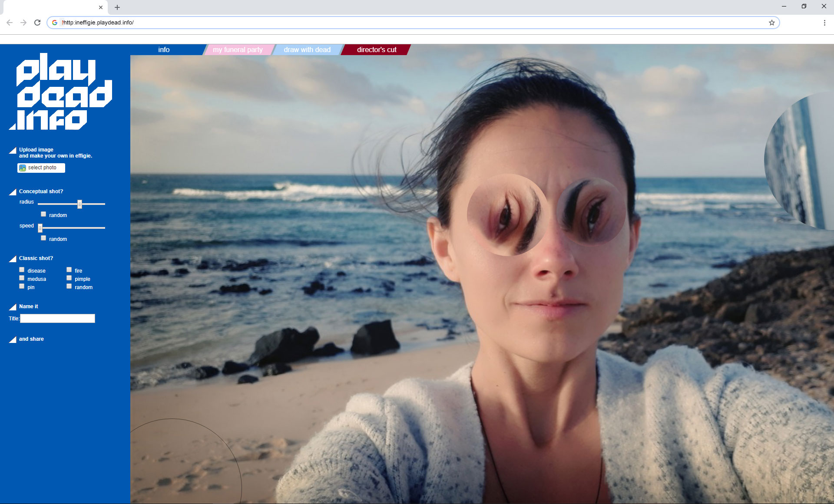This screenshot has height=504, width=834.
Task: Open the director's cut tab
Action: tap(376, 50)
